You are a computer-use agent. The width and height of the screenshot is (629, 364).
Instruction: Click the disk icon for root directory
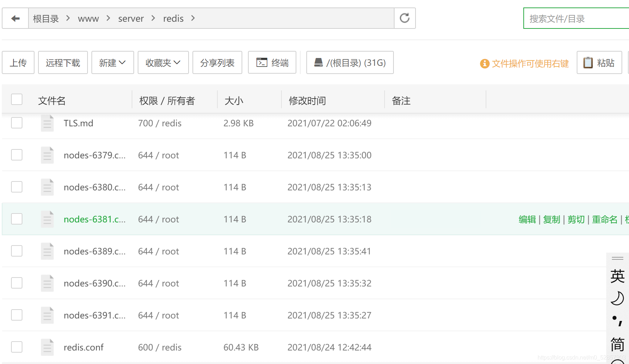[x=319, y=63]
